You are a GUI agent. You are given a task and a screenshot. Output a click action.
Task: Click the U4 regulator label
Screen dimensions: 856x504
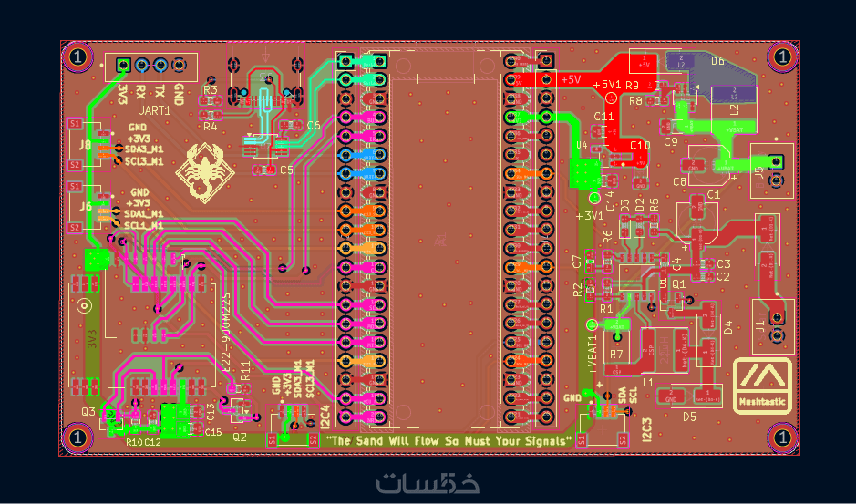point(582,147)
